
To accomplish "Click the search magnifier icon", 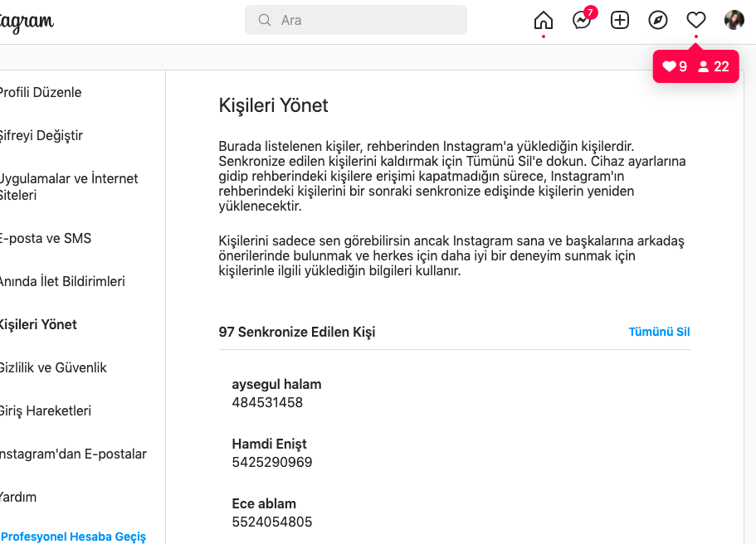I will click(264, 20).
